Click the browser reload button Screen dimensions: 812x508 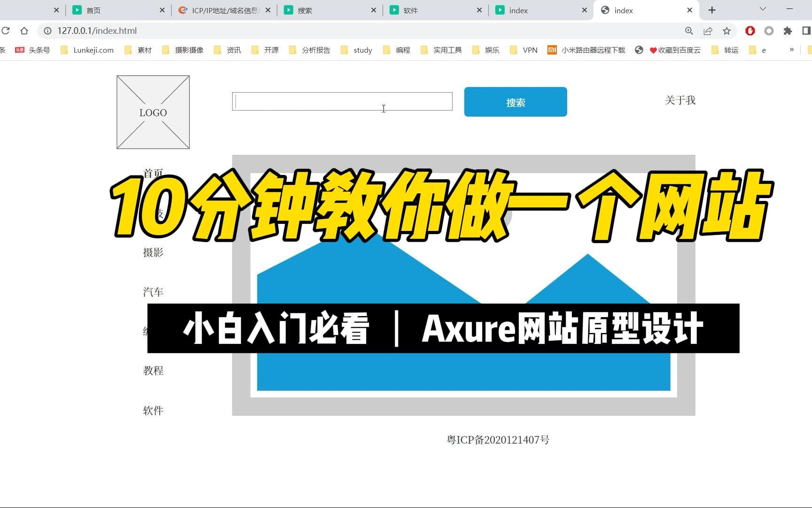pos(5,31)
